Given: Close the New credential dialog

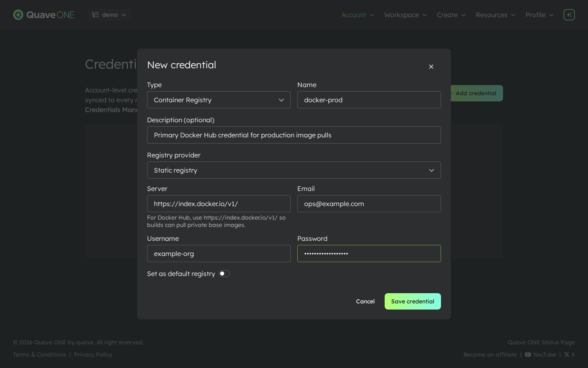Looking at the screenshot, I should click(431, 67).
